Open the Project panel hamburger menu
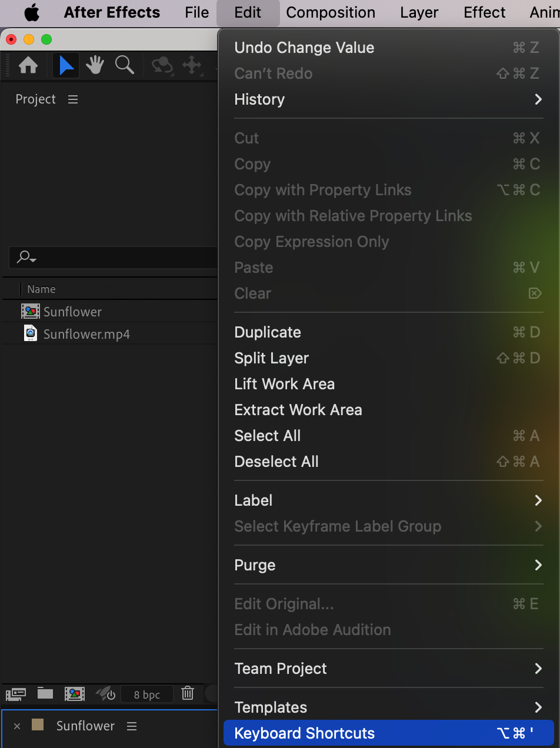Viewport: 560px width, 748px height. [73, 99]
